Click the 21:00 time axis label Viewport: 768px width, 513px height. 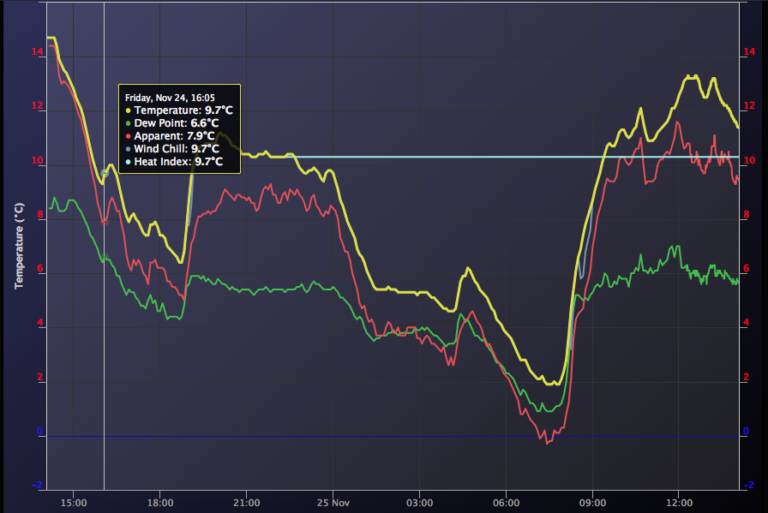click(247, 502)
